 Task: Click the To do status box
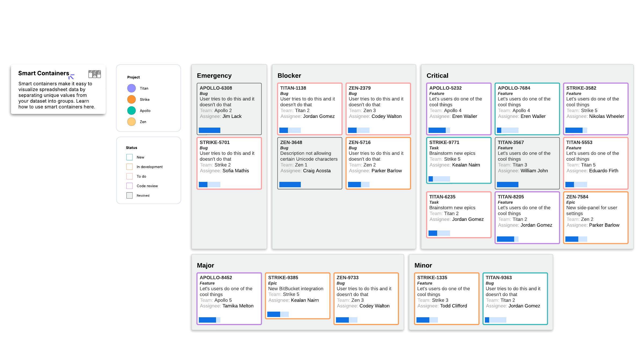click(x=130, y=176)
